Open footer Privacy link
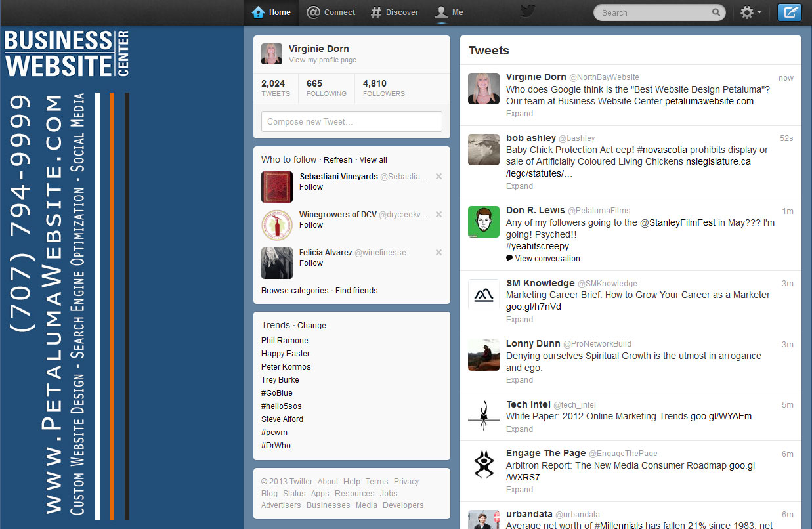This screenshot has width=812, height=529. (406, 482)
